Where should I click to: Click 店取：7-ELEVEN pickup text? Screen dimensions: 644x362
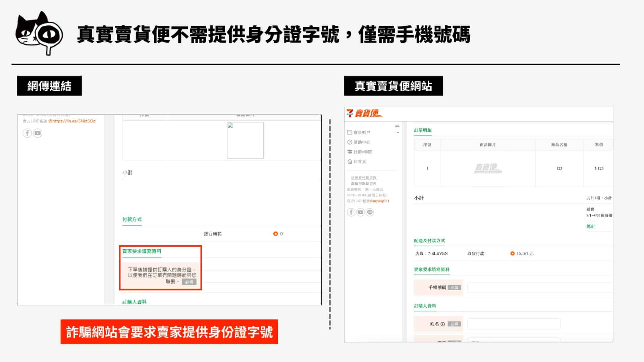coord(431,254)
